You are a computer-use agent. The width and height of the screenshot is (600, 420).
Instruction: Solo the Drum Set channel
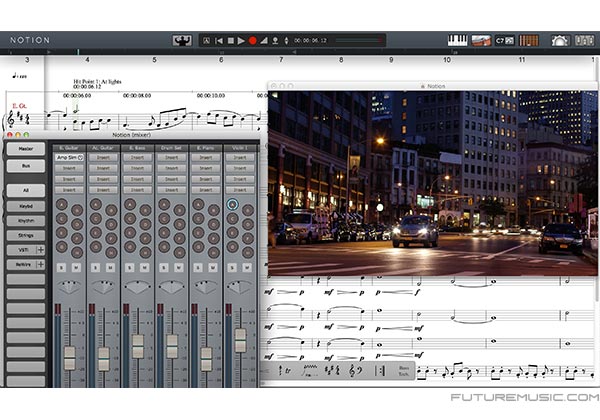pyautogui.click(x=164, y=268)
